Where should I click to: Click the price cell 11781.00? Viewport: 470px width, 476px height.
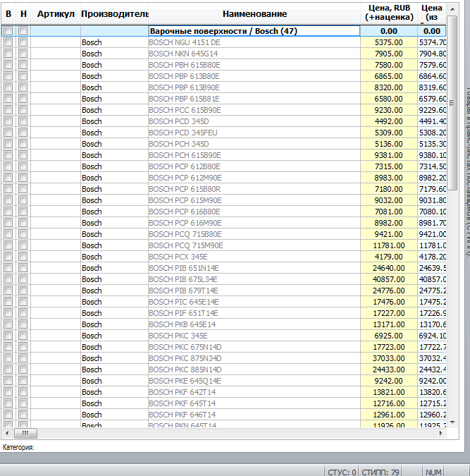[389, 245]
